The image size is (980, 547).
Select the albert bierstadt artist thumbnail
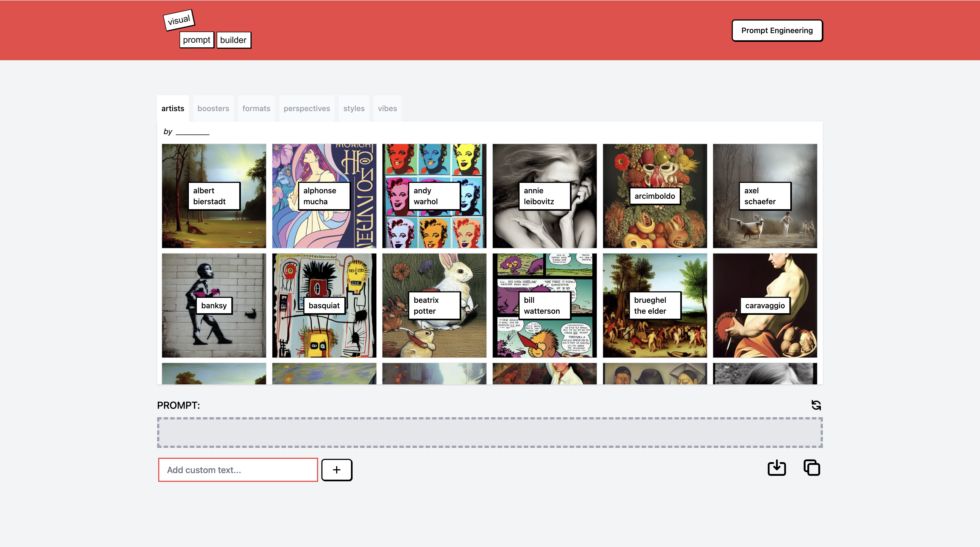(x=214, y=196)
